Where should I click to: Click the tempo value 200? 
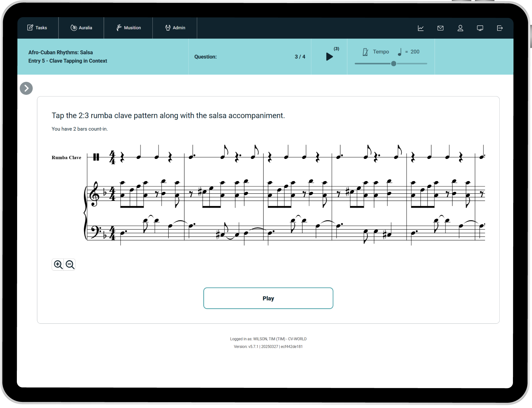pyautogui.click(x=415, y=52)
